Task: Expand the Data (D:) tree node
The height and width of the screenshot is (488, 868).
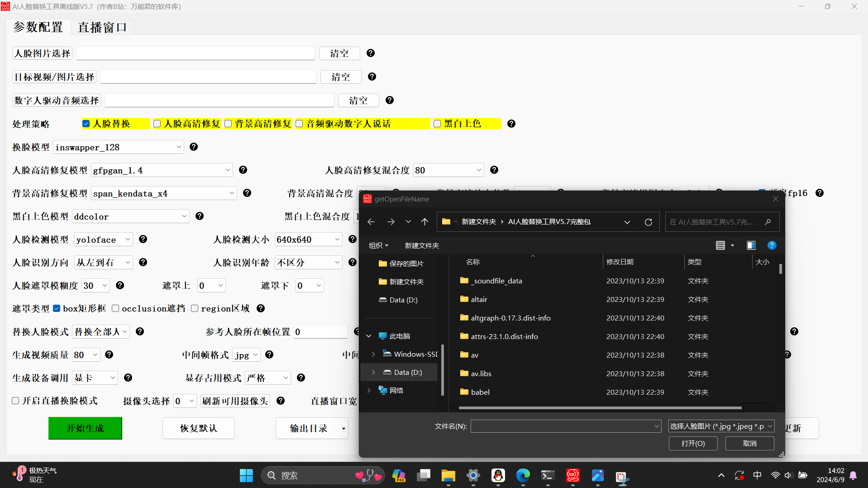Action: point(373,373)
